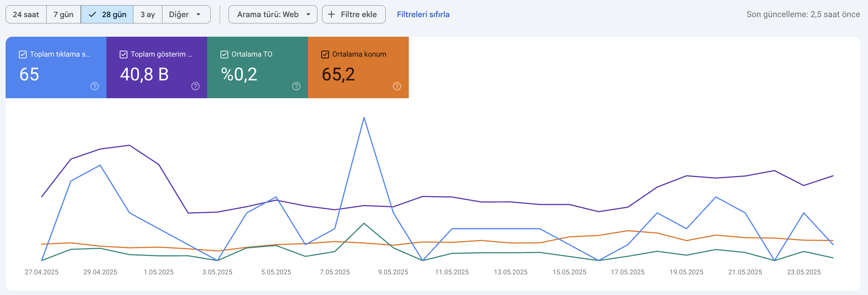The width and height of the screenshot is (868, 295).
Task: Click the Filtre ekle button
Action: [354, 14]
